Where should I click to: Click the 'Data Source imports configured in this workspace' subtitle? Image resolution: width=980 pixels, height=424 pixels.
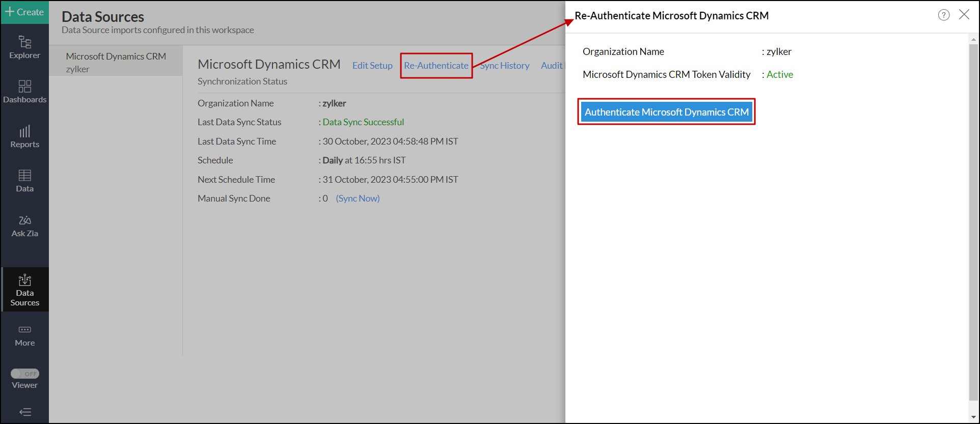tap(158, 30)
